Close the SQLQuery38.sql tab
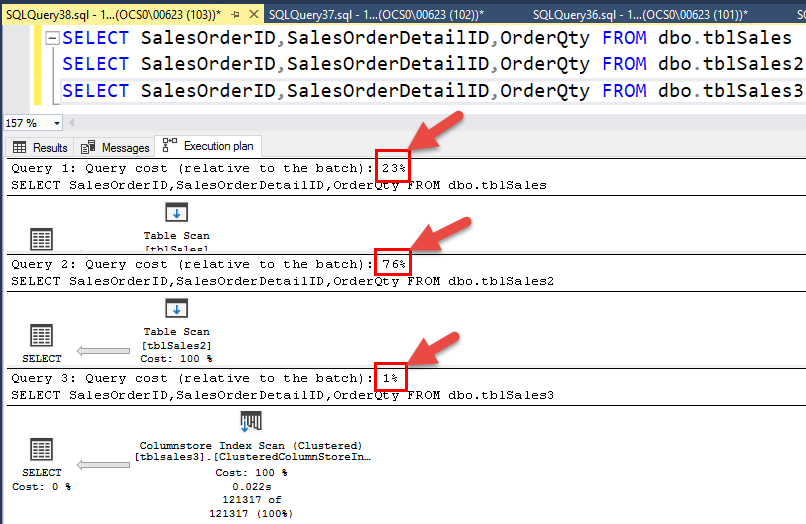The image size is (806, 524). pyautogui.click(x=253, y=14)
